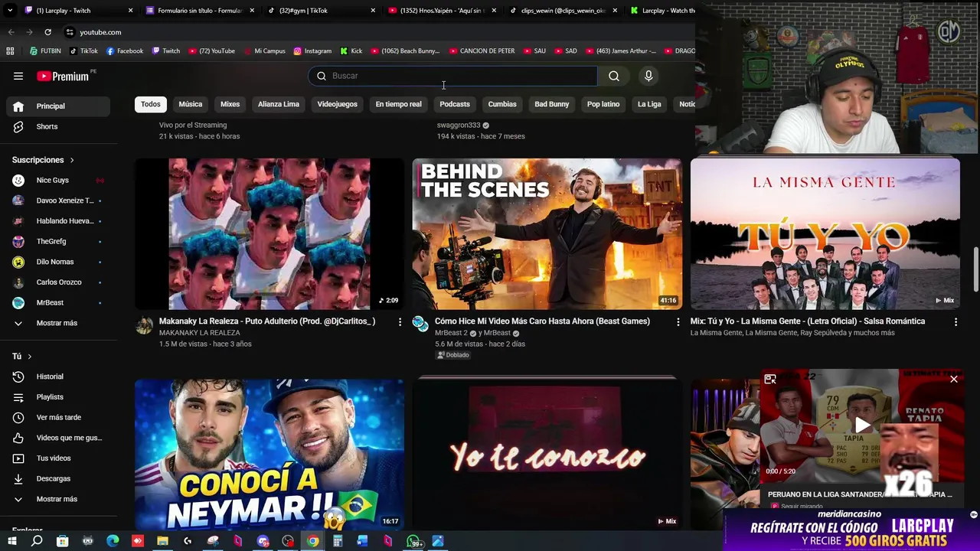This screenshot has height=551, width=980.
Task: Open the Hablando Huevadas subscription
Action: click(x=58, y=221)
